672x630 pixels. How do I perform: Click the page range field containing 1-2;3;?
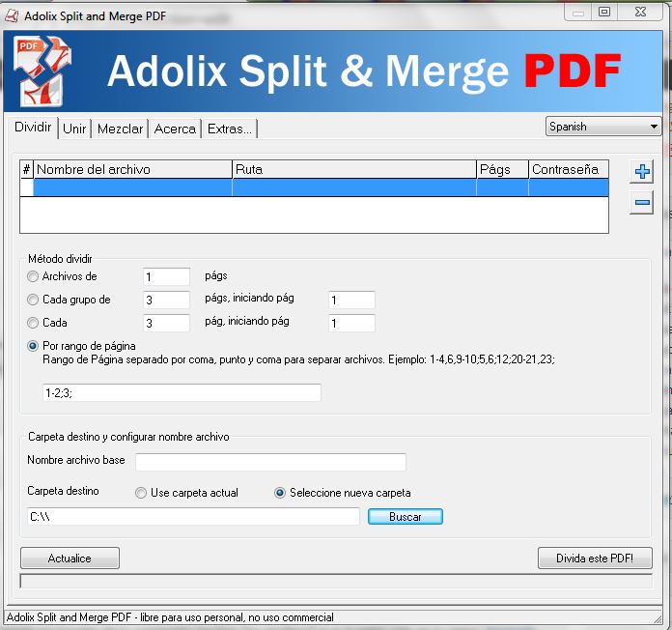point(182,393)
